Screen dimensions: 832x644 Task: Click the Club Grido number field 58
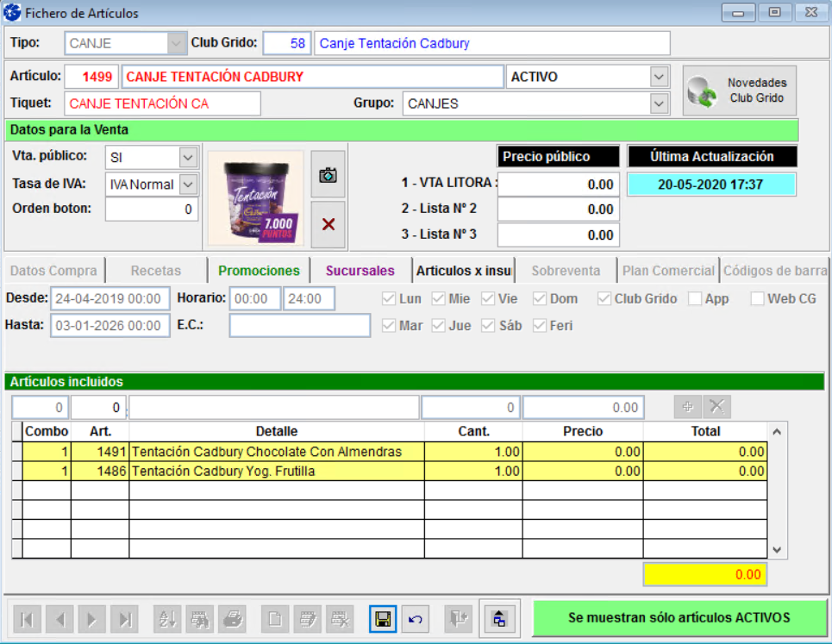tap(286, 43)
